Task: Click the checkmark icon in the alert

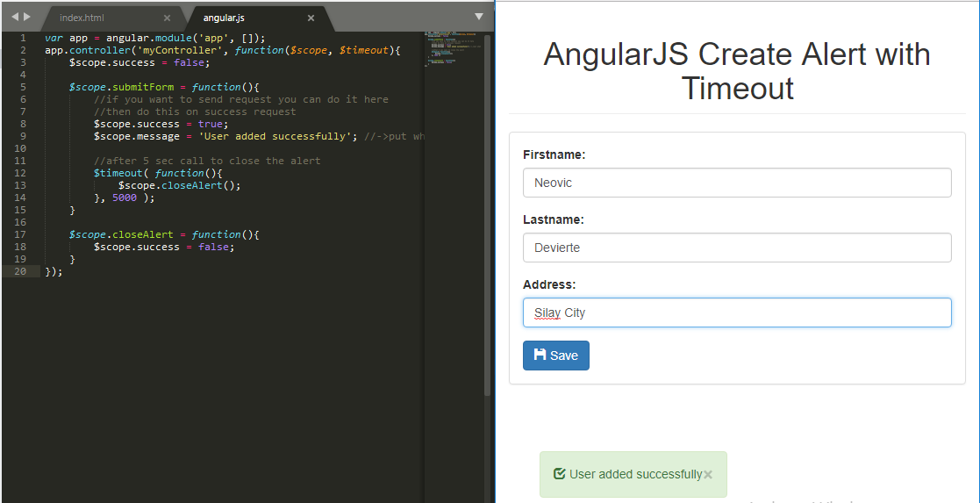Action: pyautogui.click(x=560, y=474)
